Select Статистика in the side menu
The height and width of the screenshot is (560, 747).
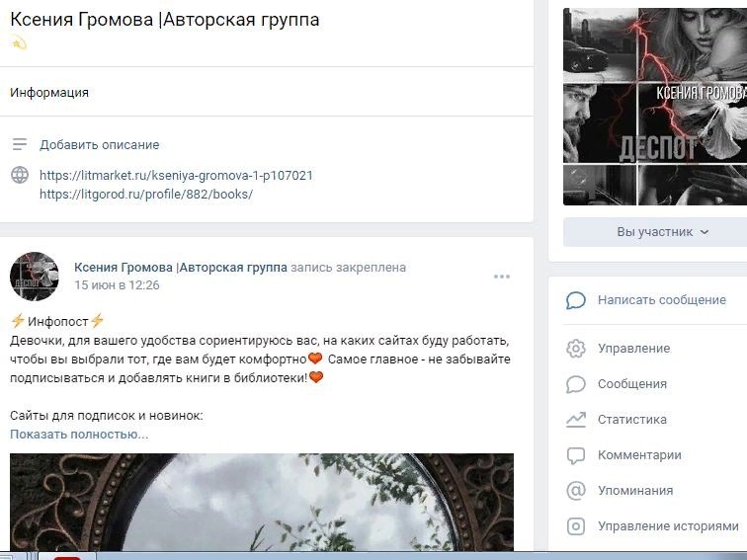click(631, 420)
